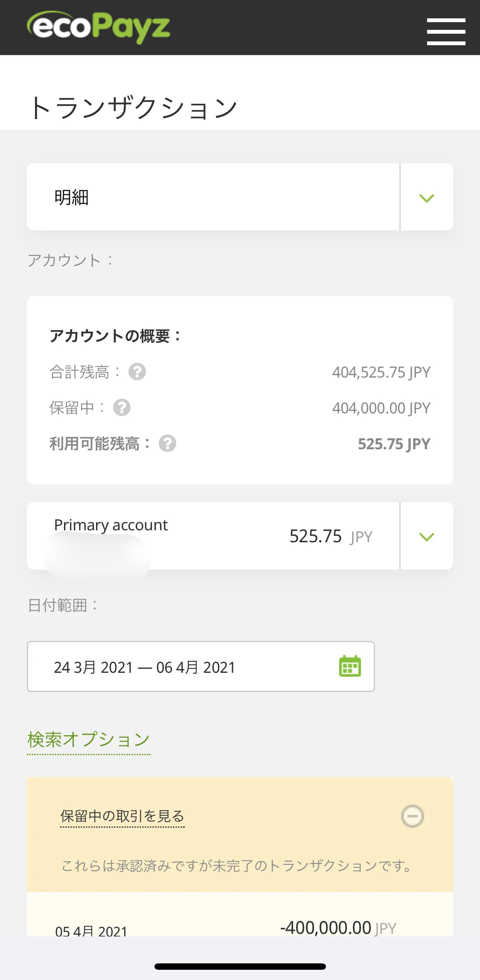Open help icon beside 合計残高
Viewport: 480px width, 980px height.
[x=137, y=372]
